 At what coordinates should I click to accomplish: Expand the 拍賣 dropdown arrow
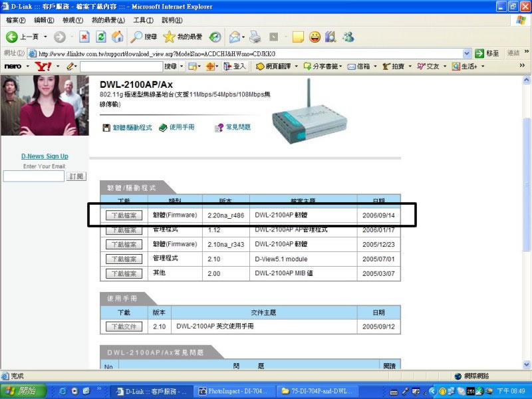pos(410,66)
